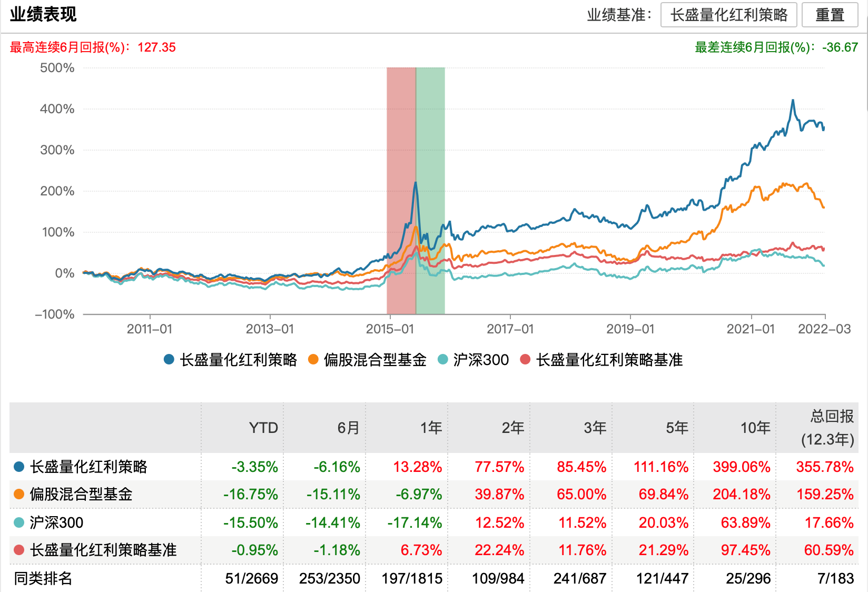The height and width of the screenshot is (592, 868).
Task: Toggle the red 长盛量化红利策略基准 legend dot
Action: [x=525, y=360]
